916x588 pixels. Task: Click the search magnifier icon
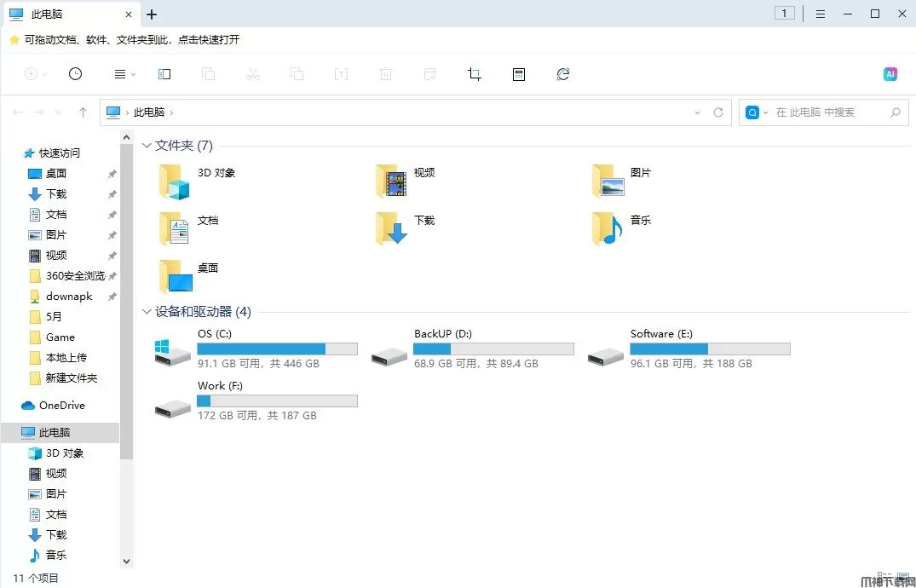[x=896, y=112]
